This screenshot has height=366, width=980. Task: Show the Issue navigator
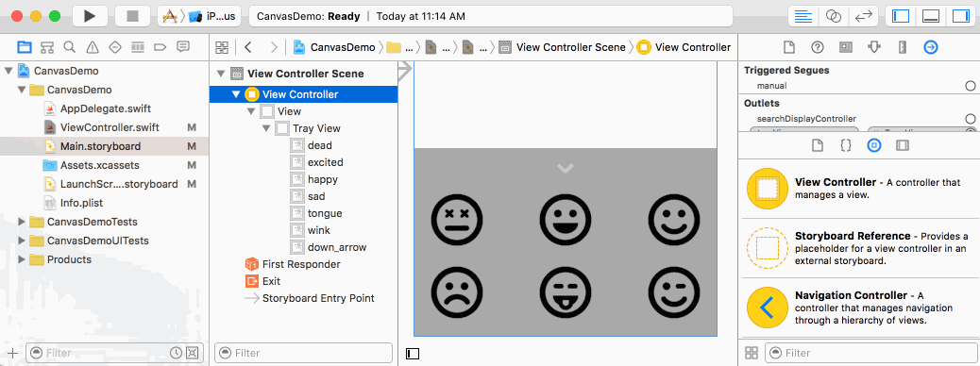pyautogui.click(x=93, y=47)
